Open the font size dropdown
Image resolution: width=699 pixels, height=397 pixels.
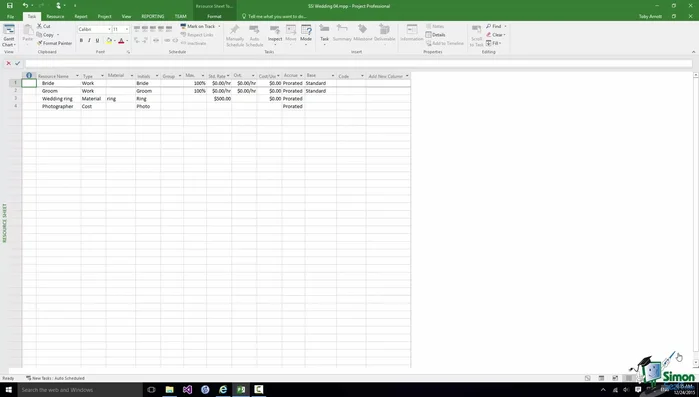click(127, 29)
